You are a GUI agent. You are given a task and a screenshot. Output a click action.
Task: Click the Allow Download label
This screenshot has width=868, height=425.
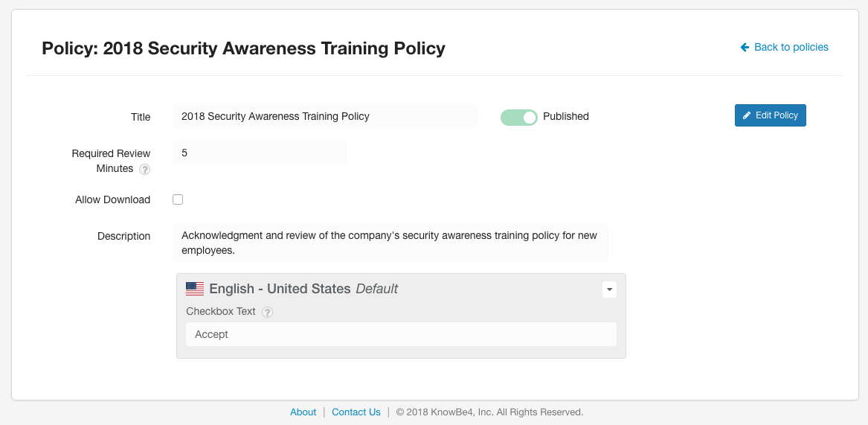coord(112,199)
